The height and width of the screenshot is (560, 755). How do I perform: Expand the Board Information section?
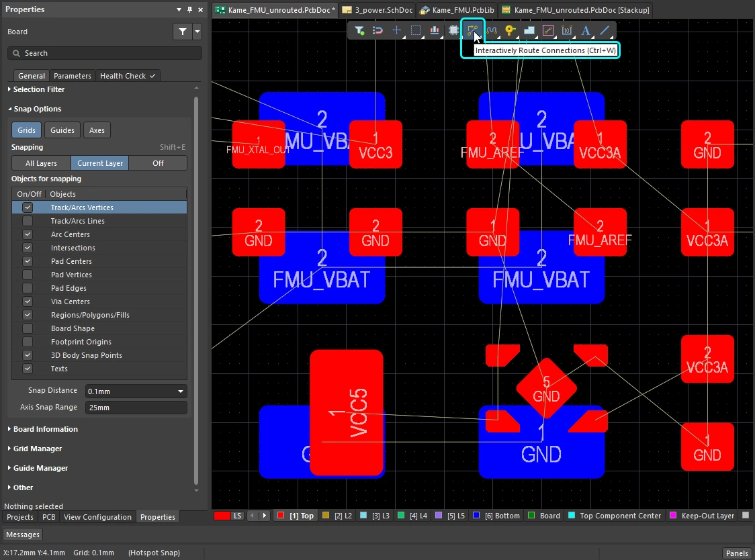click(x=45, y=429)
